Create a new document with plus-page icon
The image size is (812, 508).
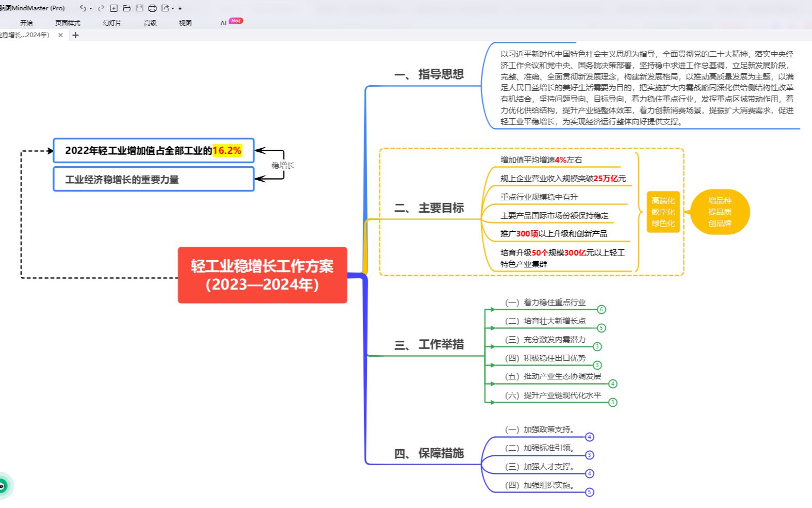[x=114, y=8]
